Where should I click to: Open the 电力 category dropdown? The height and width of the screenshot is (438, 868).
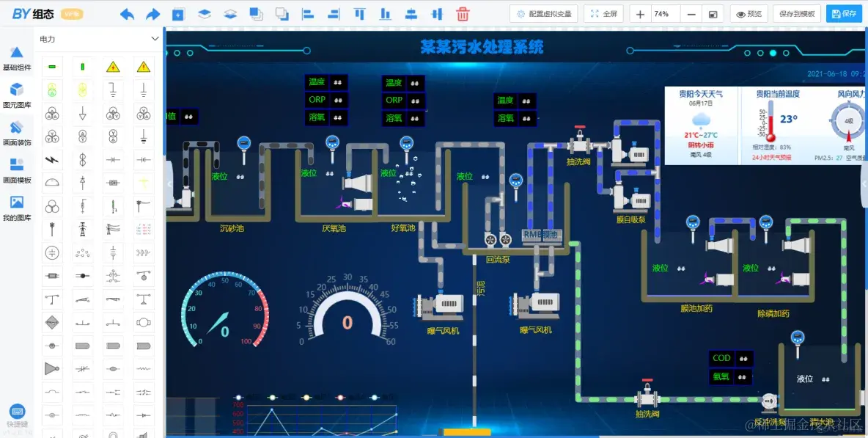tap(95, 38)
